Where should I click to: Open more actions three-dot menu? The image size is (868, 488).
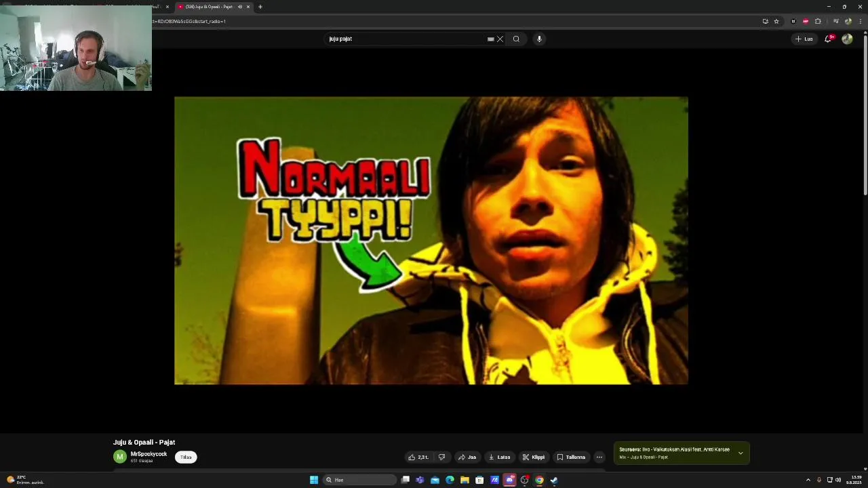tap(599, 457)
